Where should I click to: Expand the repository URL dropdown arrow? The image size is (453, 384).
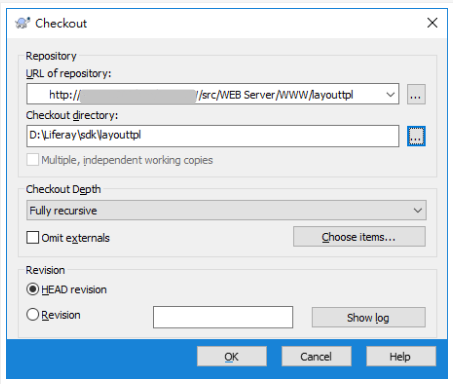coord(391,94)
